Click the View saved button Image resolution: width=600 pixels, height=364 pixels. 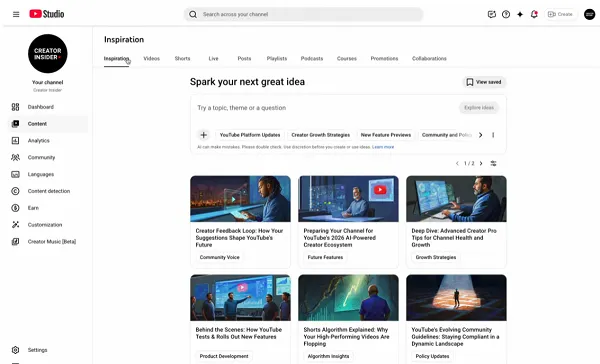click(484, 82)
